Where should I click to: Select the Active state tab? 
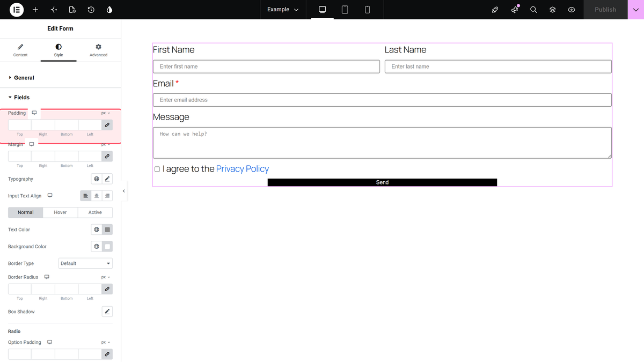coord(95,212)
